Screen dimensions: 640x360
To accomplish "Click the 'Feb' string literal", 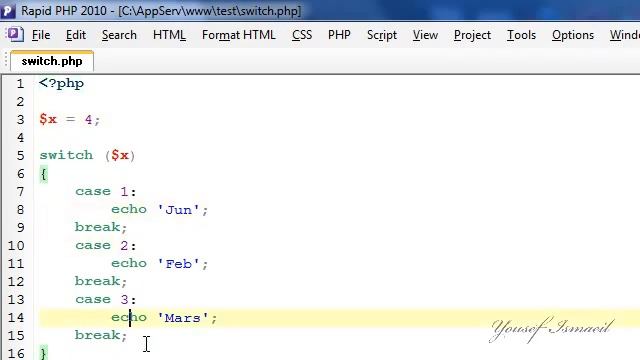I will [x=178, y=263].
